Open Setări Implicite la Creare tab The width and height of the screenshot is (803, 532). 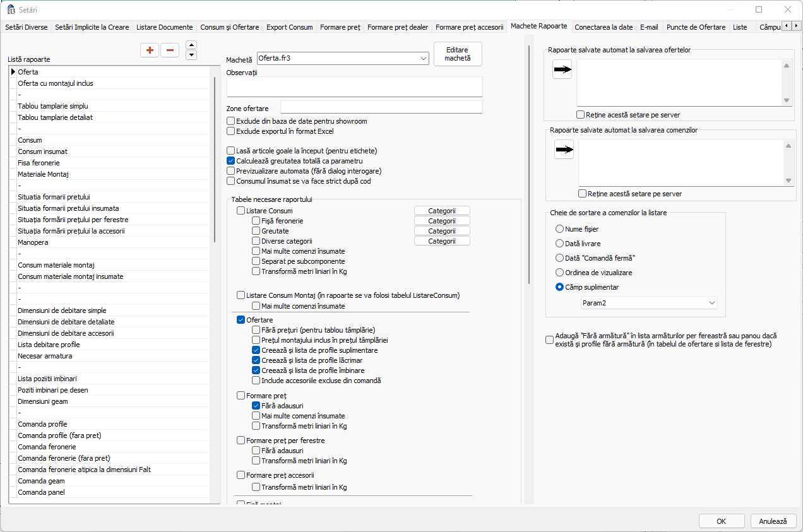pyautogui.click(x=92, y=27)
